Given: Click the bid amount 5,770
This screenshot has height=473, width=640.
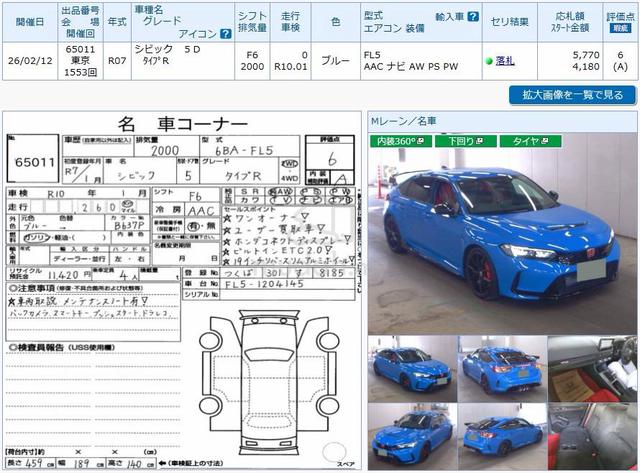Looking at the screenshot, I should click(x=586, y=55).
